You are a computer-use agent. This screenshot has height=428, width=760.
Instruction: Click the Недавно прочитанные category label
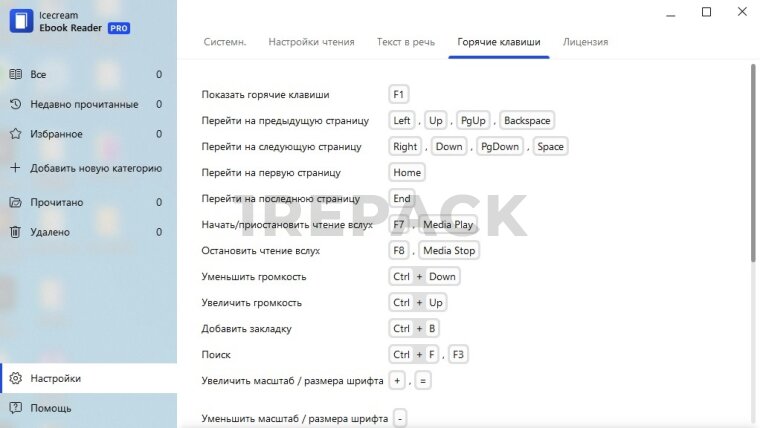84,104
